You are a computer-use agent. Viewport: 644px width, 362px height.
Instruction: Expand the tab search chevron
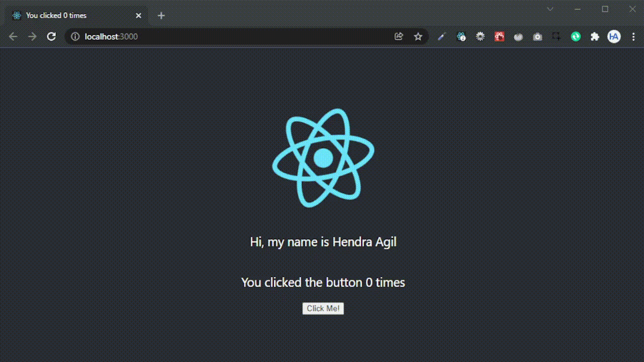(x=550, y=9)
